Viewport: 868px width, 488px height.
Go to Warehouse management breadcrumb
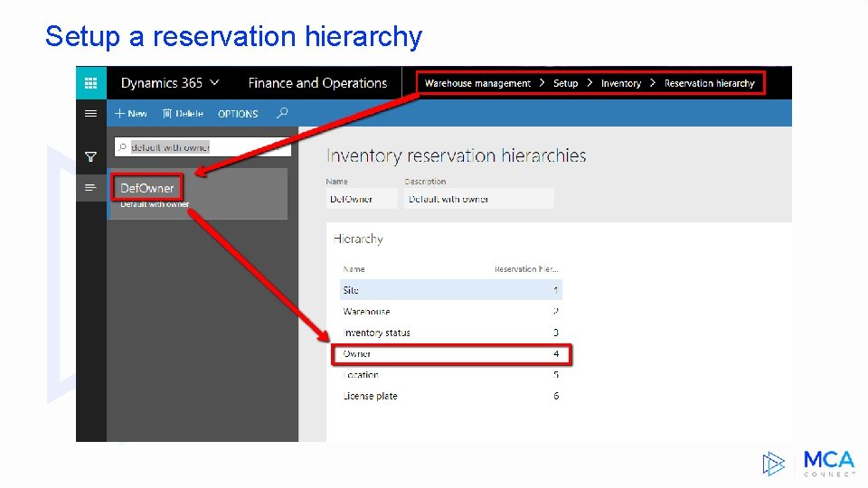coord(477,83)
